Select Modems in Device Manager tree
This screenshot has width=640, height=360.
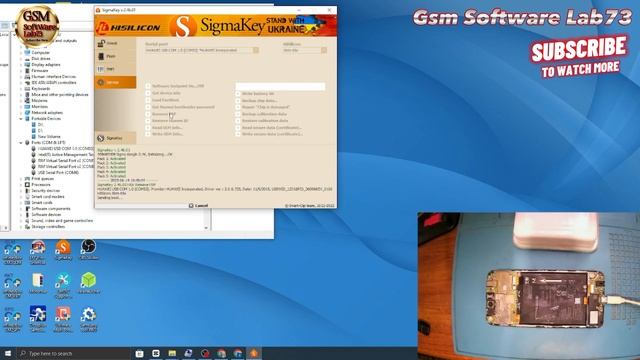point(39,101)
